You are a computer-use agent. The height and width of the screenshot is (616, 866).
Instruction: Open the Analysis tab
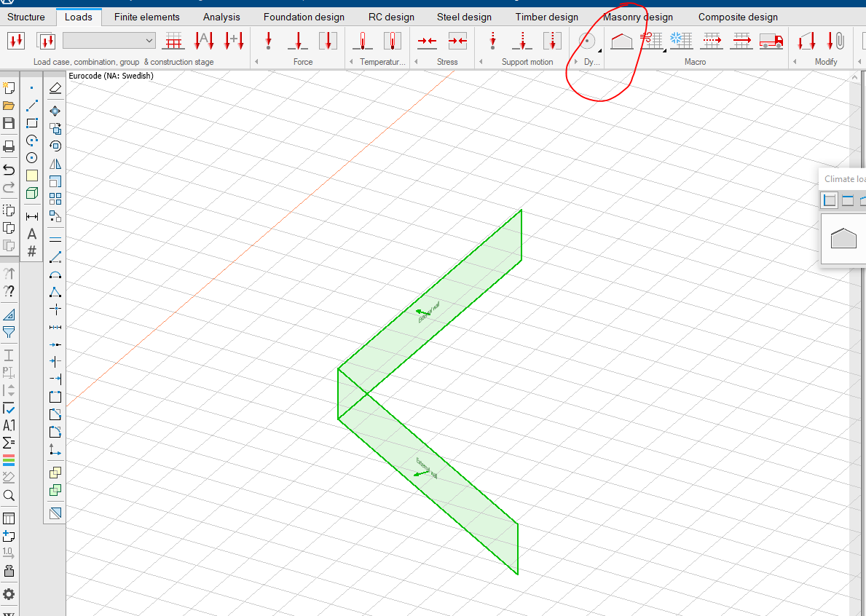pos(221,17)
